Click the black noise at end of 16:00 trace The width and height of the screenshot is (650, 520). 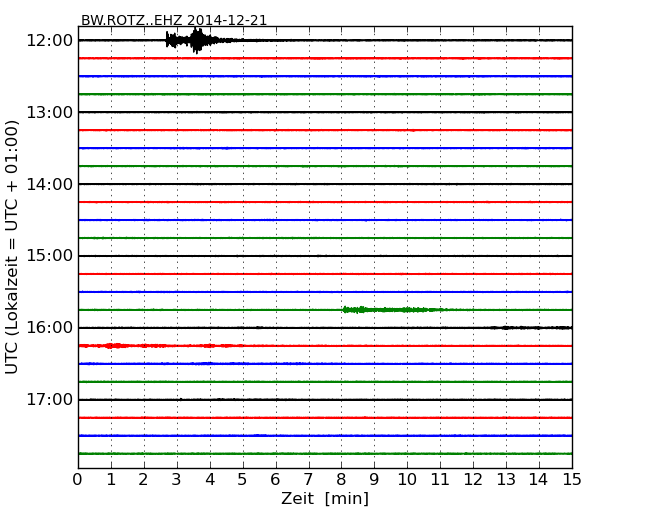click(x=531, y=328)
